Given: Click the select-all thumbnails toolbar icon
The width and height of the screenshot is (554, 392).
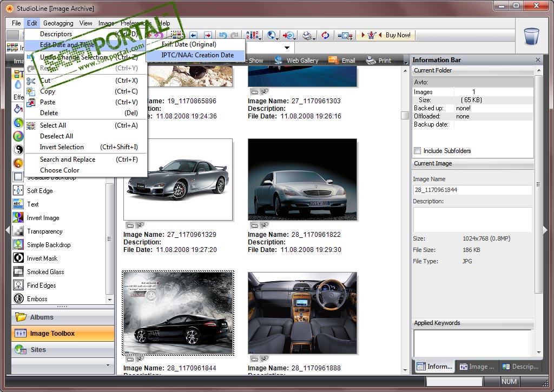Looking at the screenshot, I should pyautogui.click(x=176, y=35).
